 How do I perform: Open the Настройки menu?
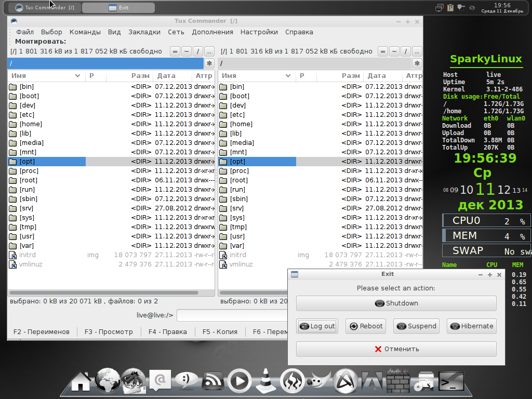click(x=259, y=32)
